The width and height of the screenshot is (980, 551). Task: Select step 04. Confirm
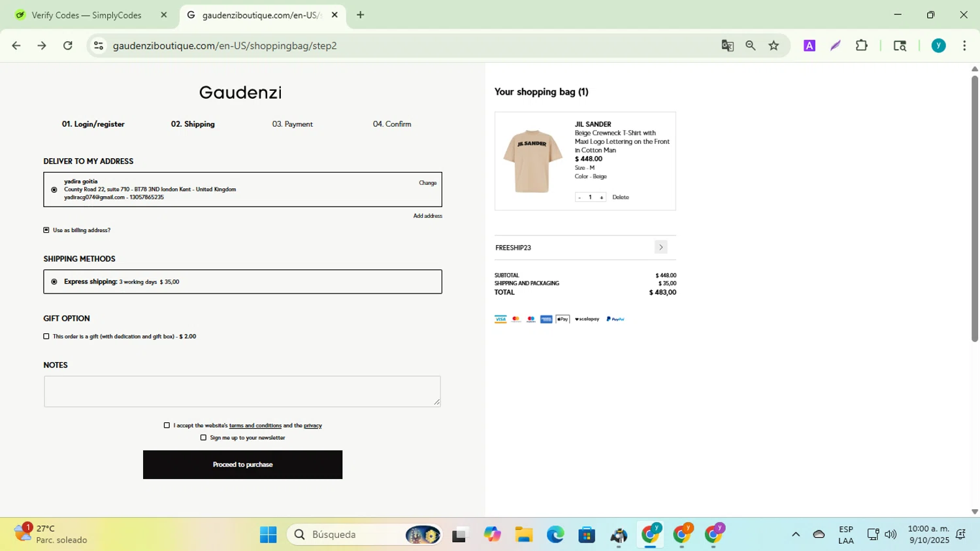[x=392, y=124]
